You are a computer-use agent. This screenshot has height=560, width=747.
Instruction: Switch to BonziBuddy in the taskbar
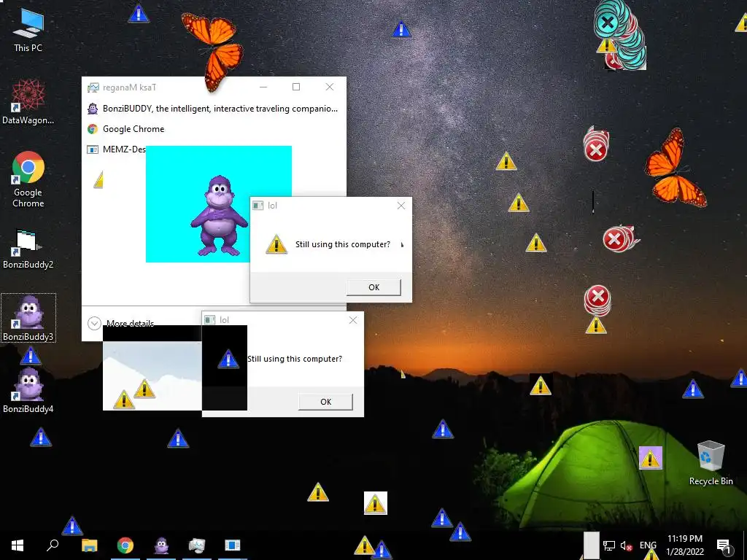point(161,545)
